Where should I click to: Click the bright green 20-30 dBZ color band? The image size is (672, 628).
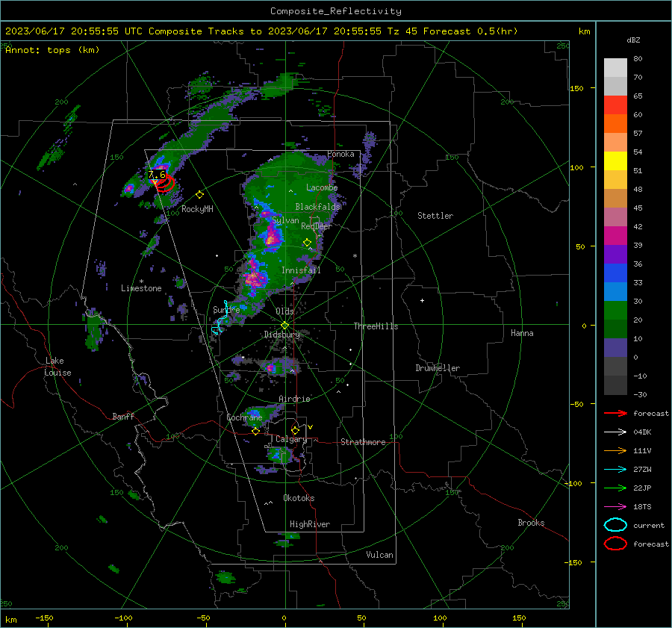point(615,311)
